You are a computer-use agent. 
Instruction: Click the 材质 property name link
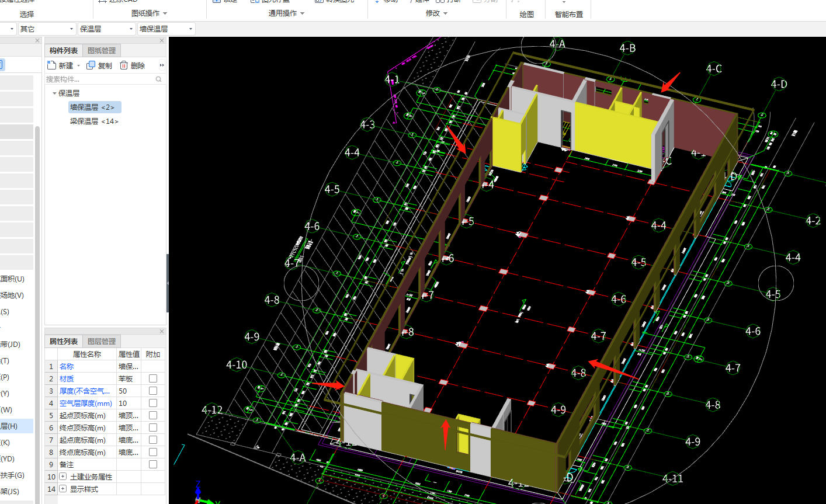pyautogui.click(x=67, y=378)
